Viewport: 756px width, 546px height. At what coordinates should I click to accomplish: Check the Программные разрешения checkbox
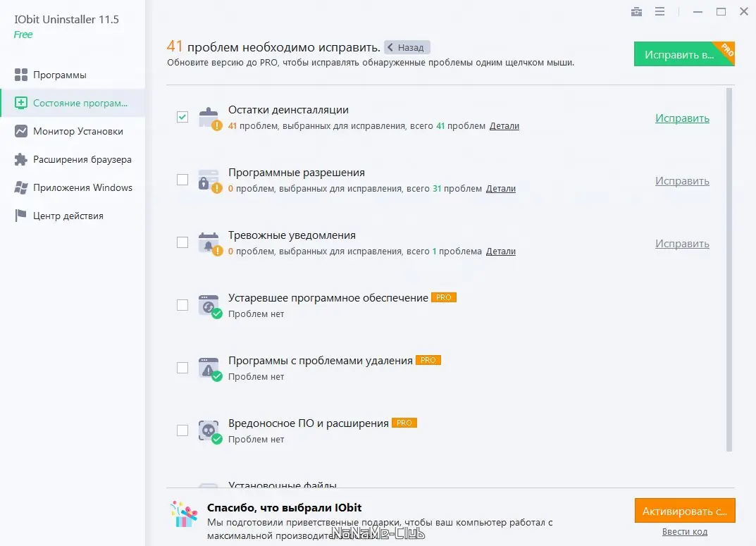click(x=182, y=180)
